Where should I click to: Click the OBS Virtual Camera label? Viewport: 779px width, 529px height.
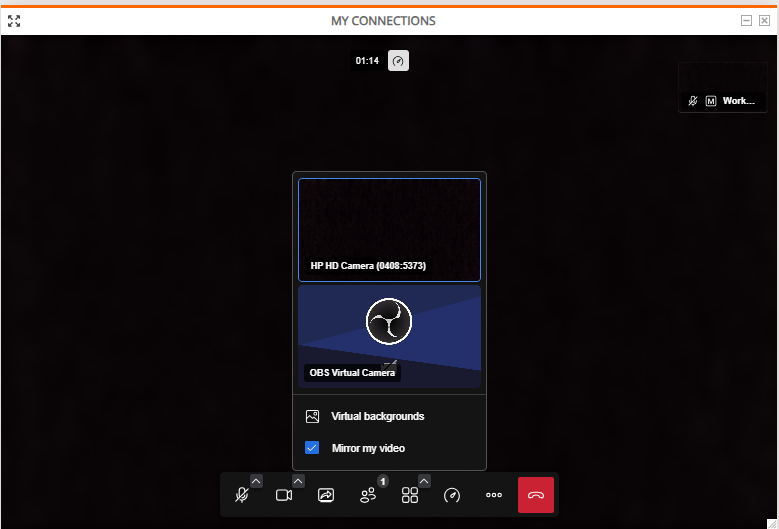point(352,373)
